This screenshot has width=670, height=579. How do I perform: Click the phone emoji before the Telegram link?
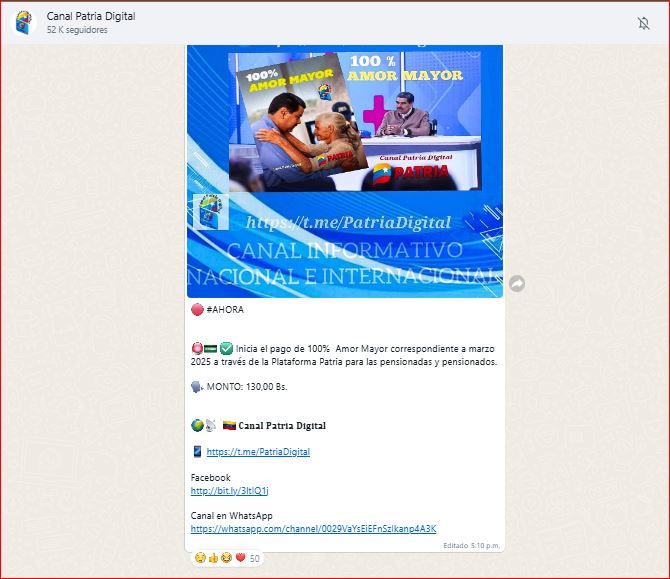(x=197, y=452)
